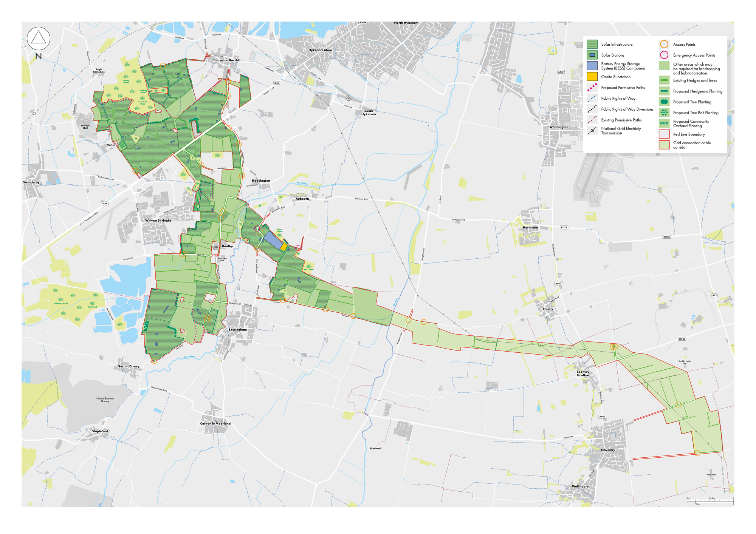The width and height of the screenshot is (756, 534).
Task: Click the 'South Hykeham' place label
Action: point(369,113)
